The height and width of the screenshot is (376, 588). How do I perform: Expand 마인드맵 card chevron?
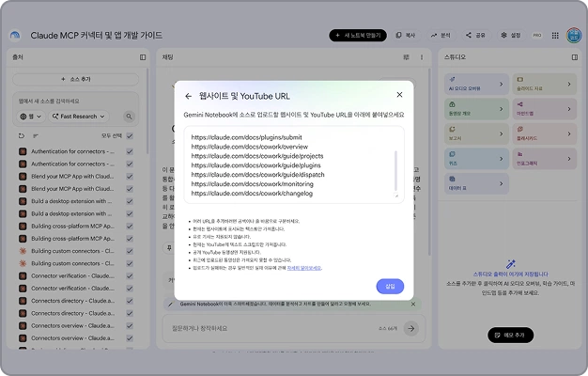pos(569,109)
